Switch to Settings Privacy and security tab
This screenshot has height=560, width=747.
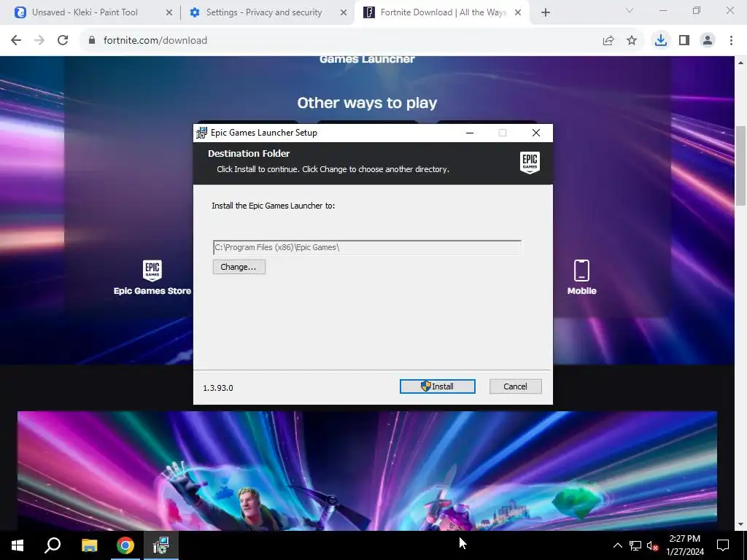(264, 12)
